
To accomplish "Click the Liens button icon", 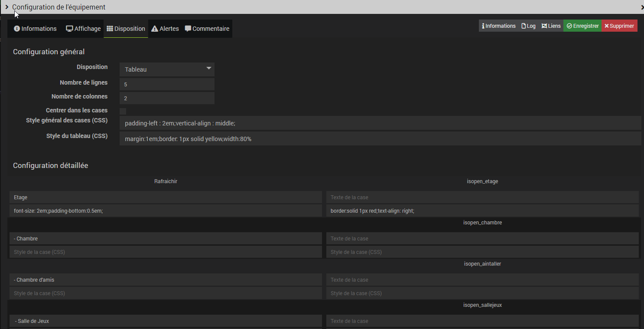I will (544, 26).
